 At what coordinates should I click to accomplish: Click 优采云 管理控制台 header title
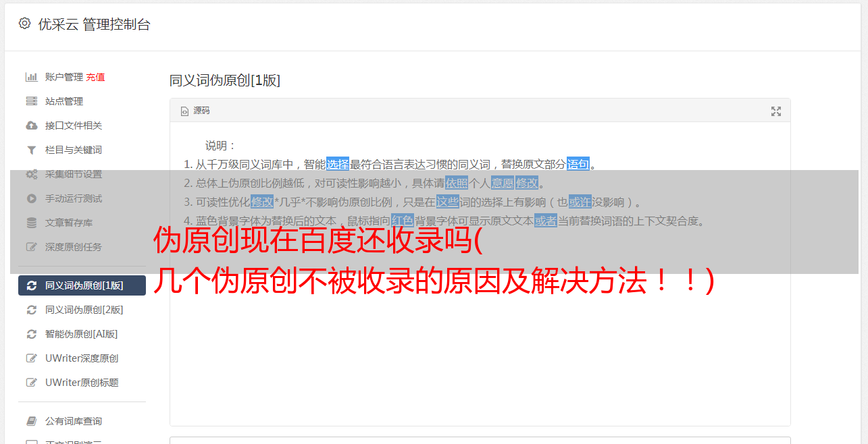point(94,24)
